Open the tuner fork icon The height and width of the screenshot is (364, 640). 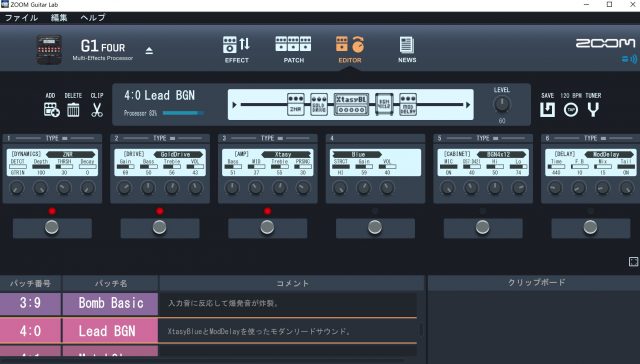593,110
